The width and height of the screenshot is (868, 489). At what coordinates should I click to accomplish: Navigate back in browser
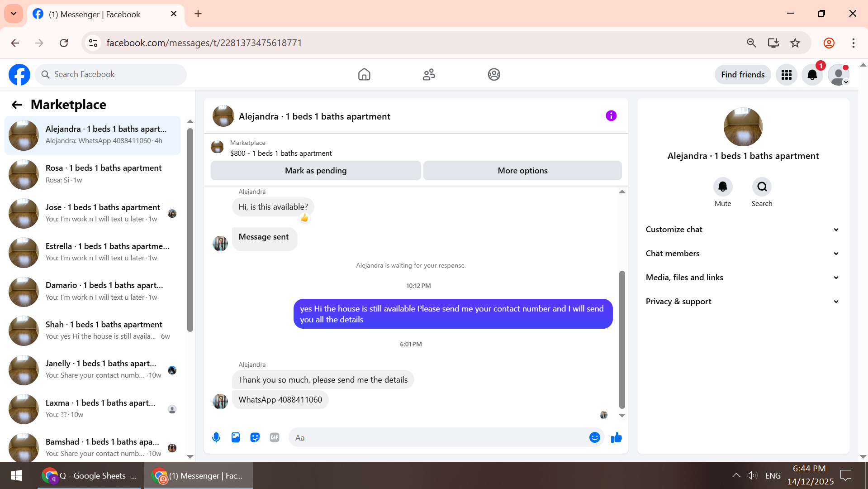coord(15,43)
